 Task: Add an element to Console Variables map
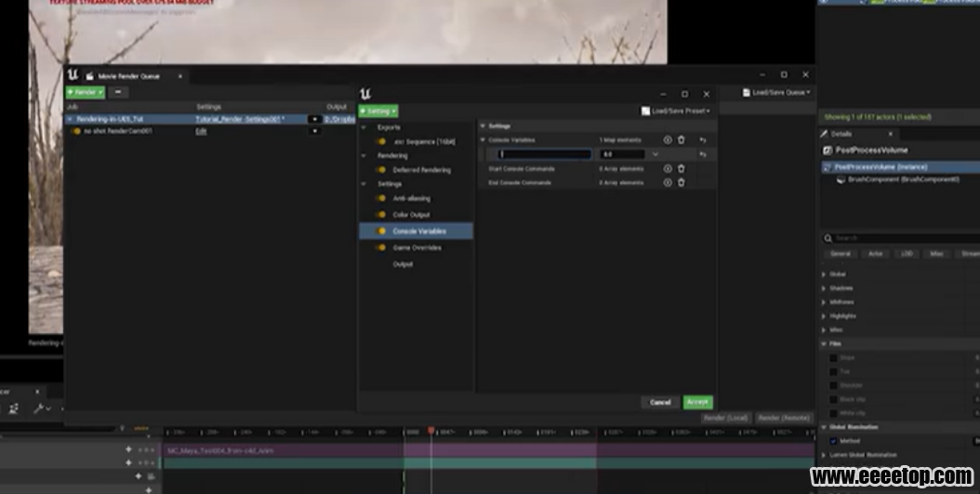point(668,140)
